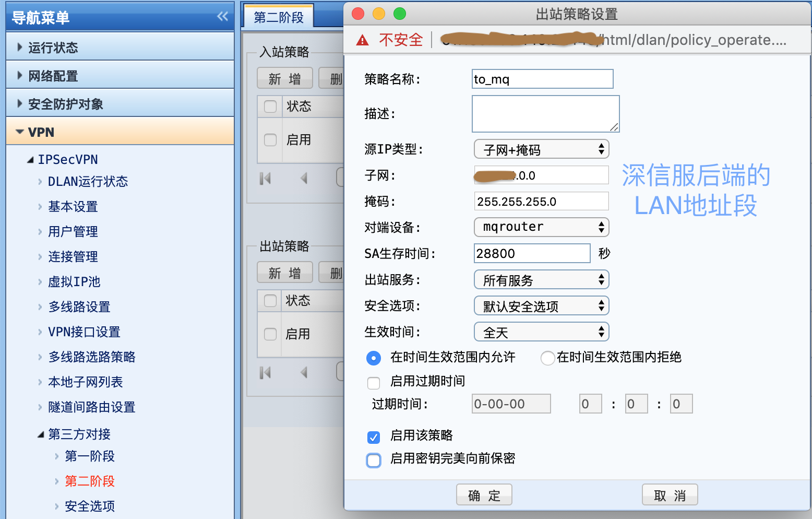
Task: Click the 策略名称 input field
Action: tap(542, 79)
